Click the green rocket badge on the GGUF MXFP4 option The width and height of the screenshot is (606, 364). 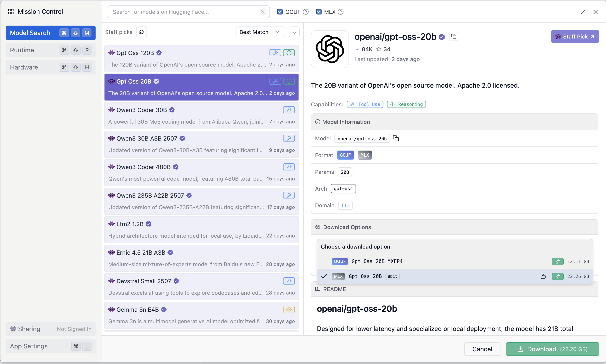pos(557,261)
